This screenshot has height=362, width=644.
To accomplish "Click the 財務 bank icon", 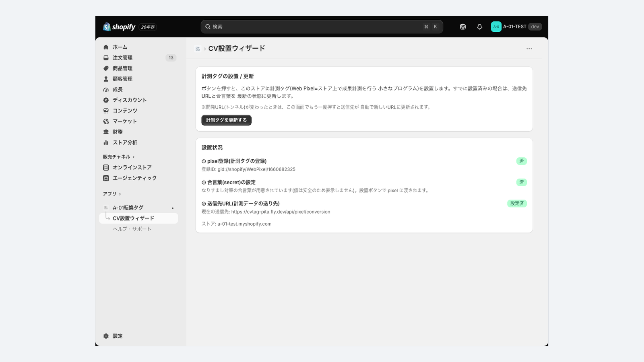I will (106, 132).
